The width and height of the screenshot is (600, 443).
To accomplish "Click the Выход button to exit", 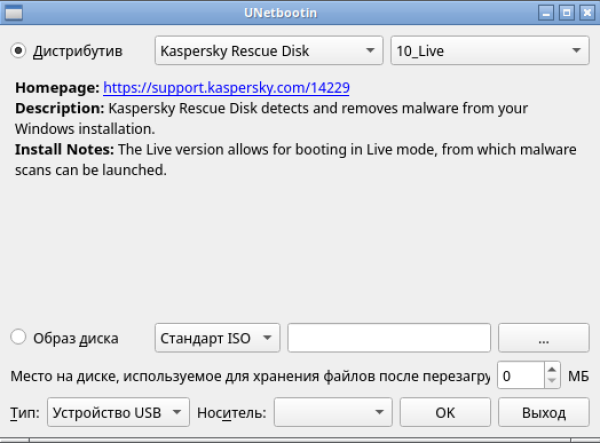I will tap(543, 412).
